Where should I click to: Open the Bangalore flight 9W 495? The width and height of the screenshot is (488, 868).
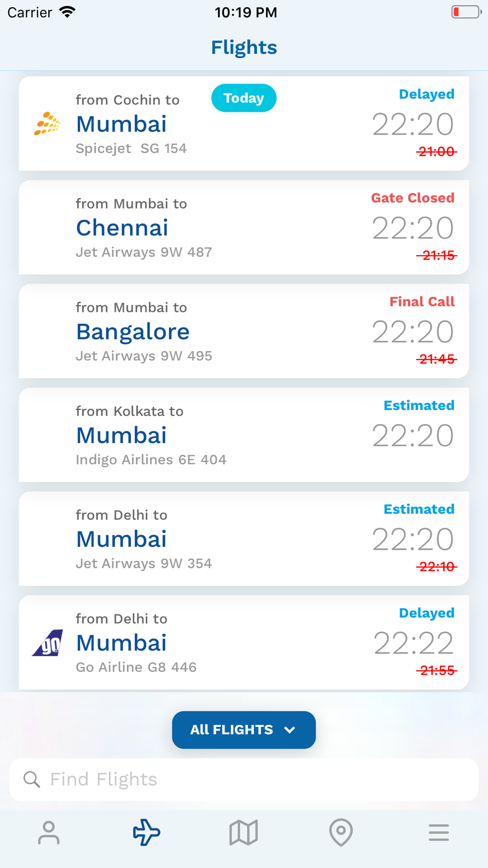244,331
